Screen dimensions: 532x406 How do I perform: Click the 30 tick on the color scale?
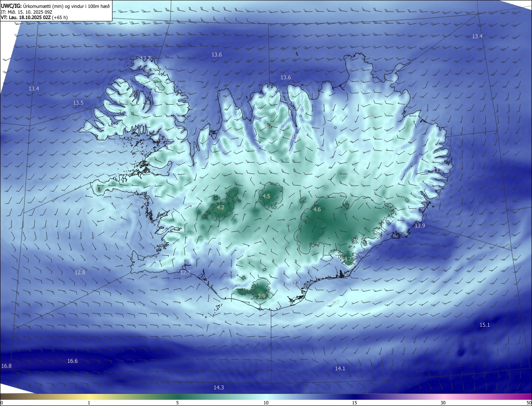point(443,403)
